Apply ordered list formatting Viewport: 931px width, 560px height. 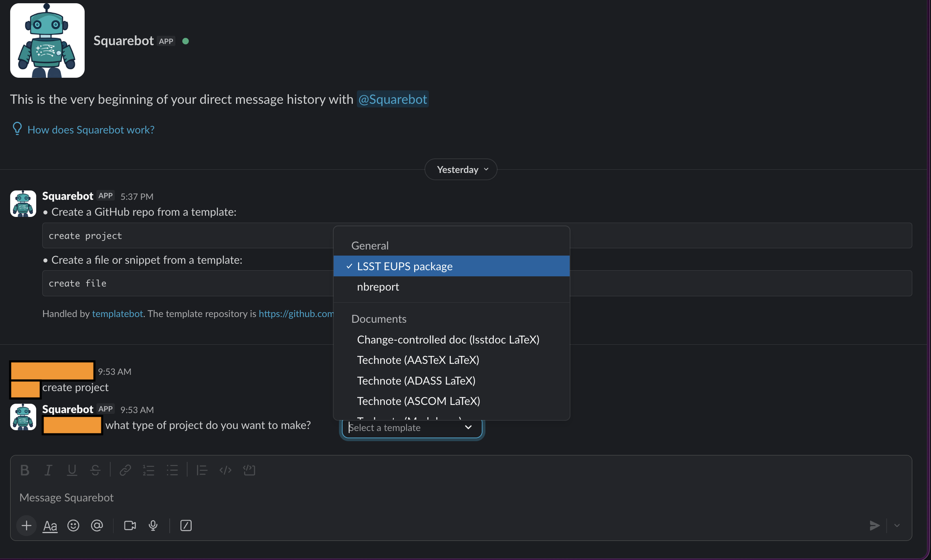coord(149,470)
